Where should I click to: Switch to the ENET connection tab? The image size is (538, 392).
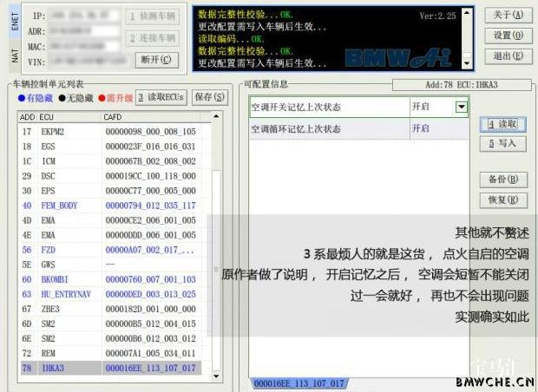pyautogui.click(x=15, y=23)
